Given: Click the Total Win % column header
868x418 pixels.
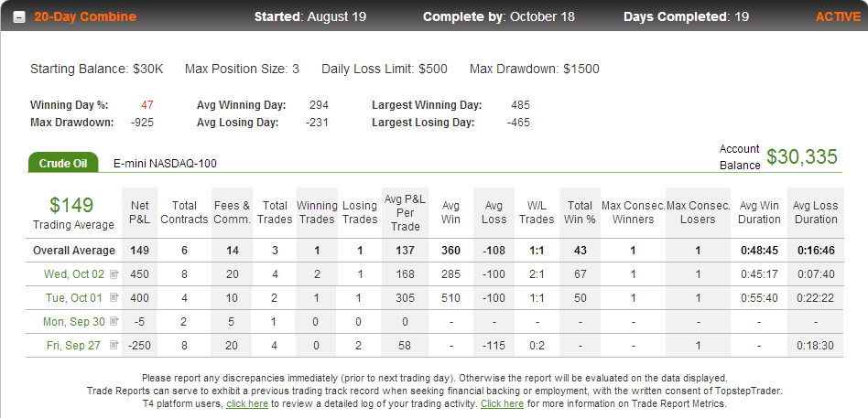Looking at the screenshot, I should (x=580, y=213).
